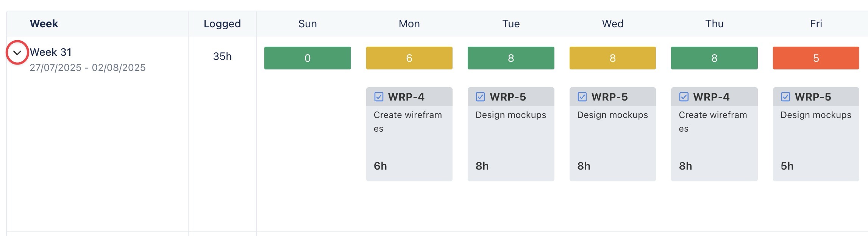Click the task icon on Monday's WRP-4 card

pyautogui.click(x=379, y=97)
